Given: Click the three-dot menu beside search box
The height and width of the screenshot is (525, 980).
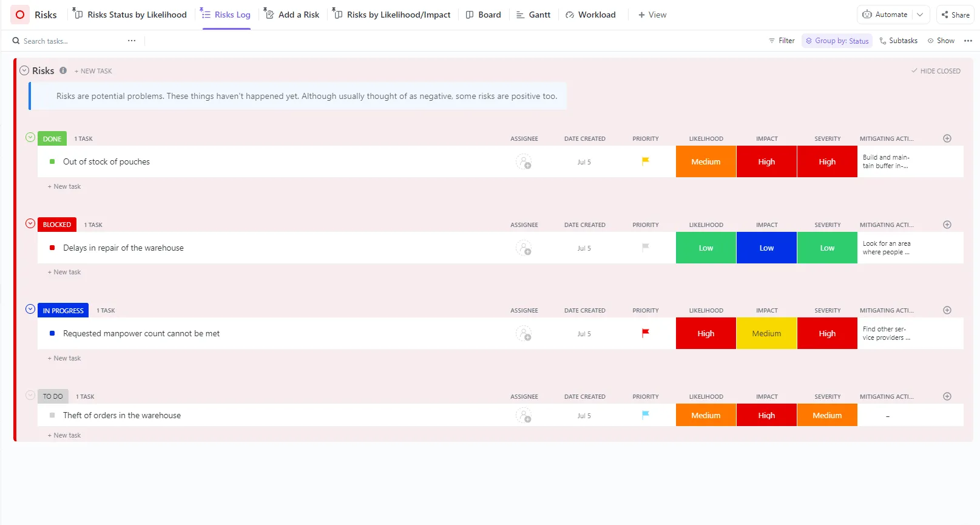Looking at the screenshot, I should tap(132, 41).
